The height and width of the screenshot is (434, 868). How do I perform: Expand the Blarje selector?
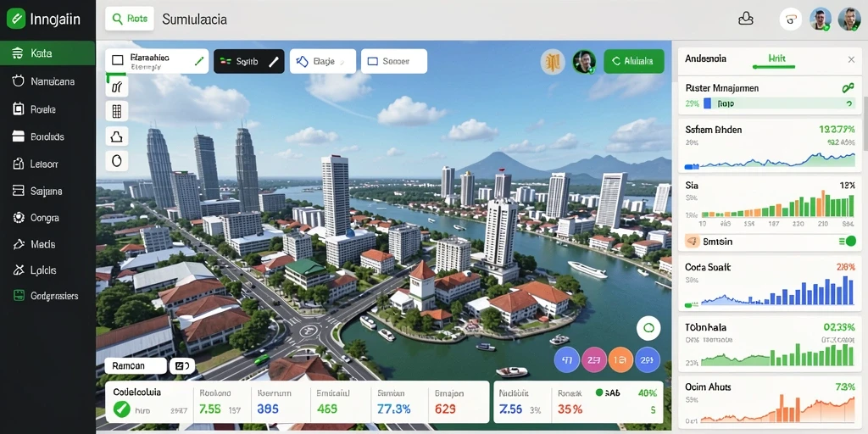pos(323,61)
